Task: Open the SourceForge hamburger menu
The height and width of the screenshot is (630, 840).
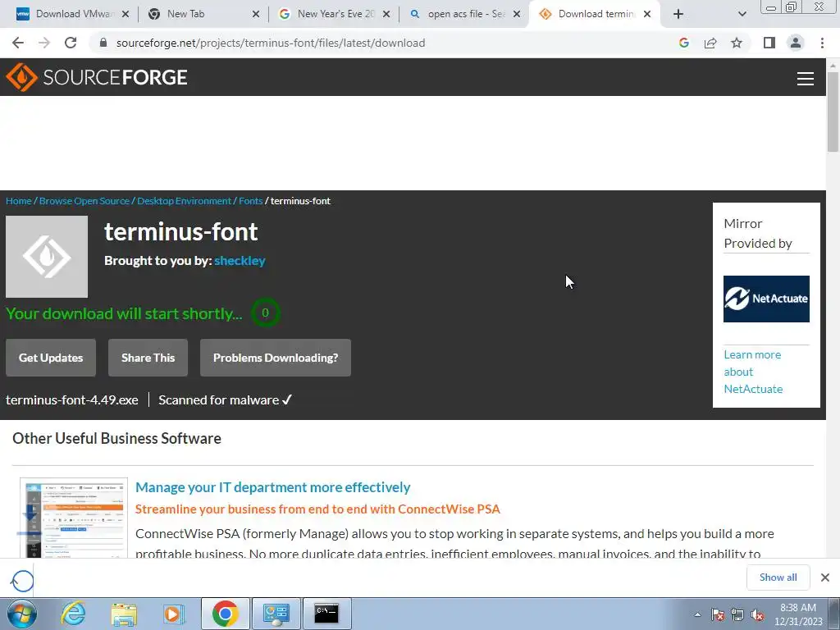Action: tap(806, 79)
